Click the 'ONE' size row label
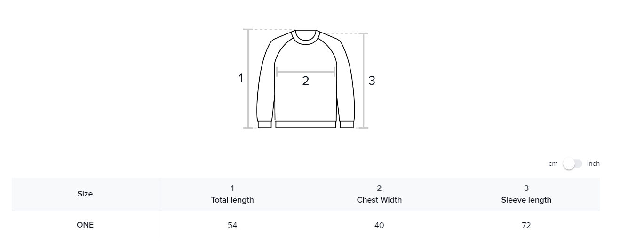 point(85,225)
